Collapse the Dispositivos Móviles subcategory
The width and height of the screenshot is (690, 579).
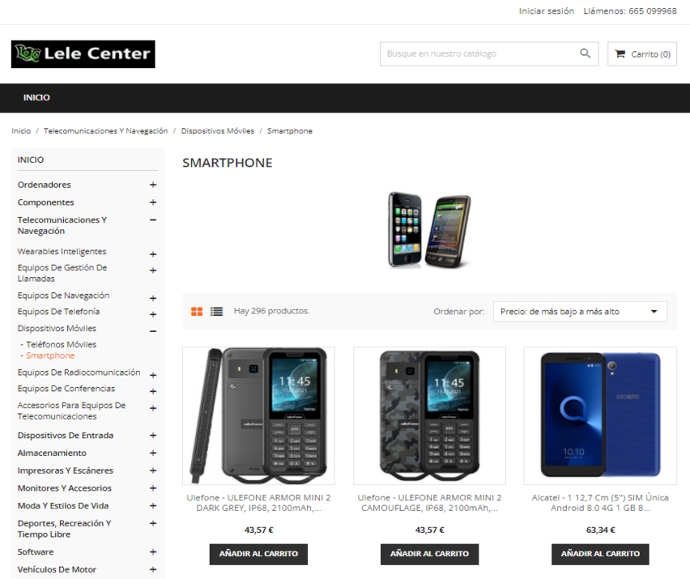(153, 331)
